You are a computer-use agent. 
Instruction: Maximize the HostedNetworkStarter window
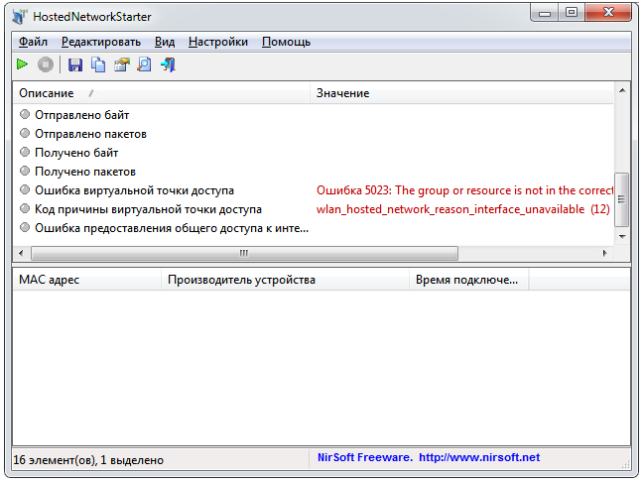[x=571, y=13]
